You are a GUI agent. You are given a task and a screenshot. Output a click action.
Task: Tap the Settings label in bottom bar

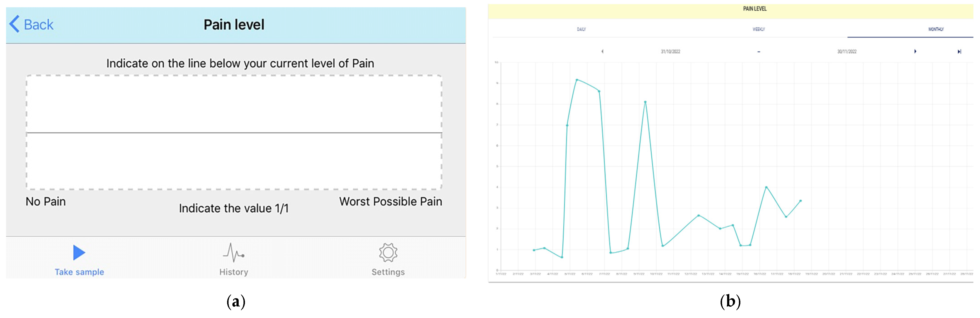click(x=388, y=272)
